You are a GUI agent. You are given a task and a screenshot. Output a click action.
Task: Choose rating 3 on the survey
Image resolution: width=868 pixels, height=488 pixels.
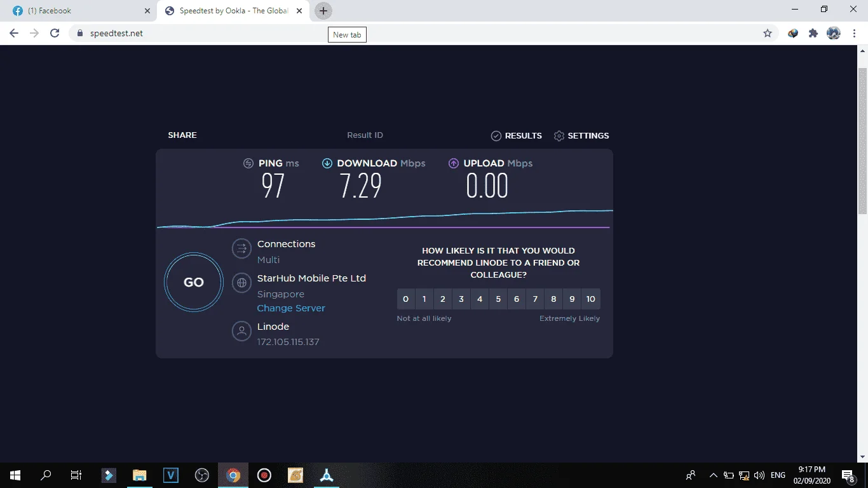pyautogui.click(x=461, y=299)
